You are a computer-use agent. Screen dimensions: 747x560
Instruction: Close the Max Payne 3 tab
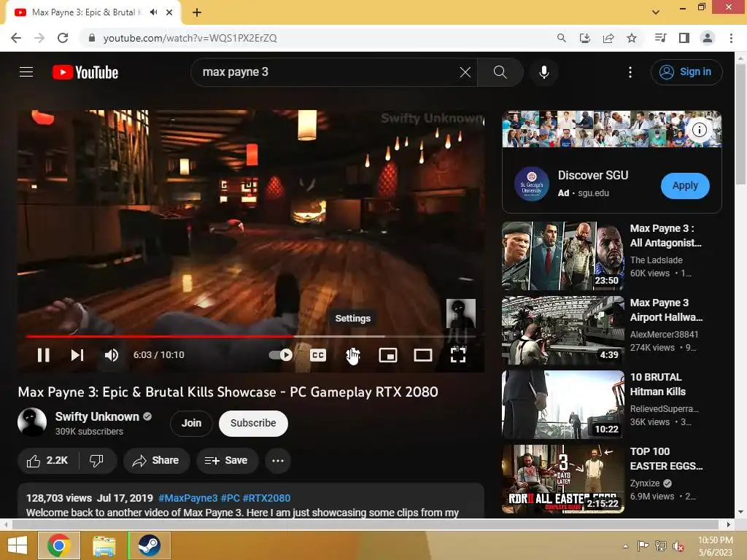[169, 12]
